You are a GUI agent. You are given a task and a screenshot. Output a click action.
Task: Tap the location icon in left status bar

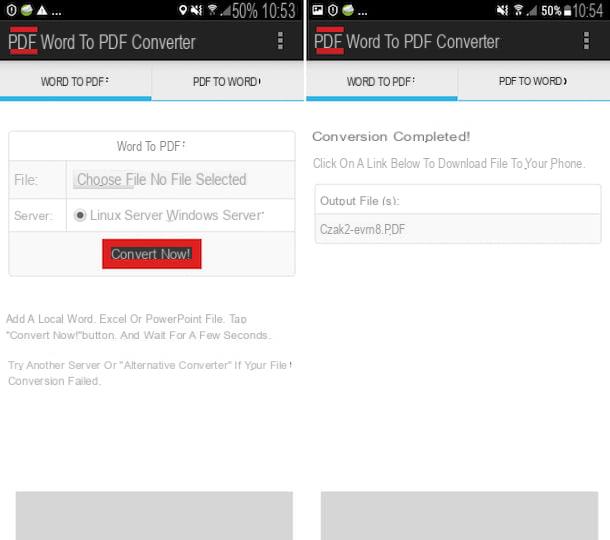click(x=182, y=10)
